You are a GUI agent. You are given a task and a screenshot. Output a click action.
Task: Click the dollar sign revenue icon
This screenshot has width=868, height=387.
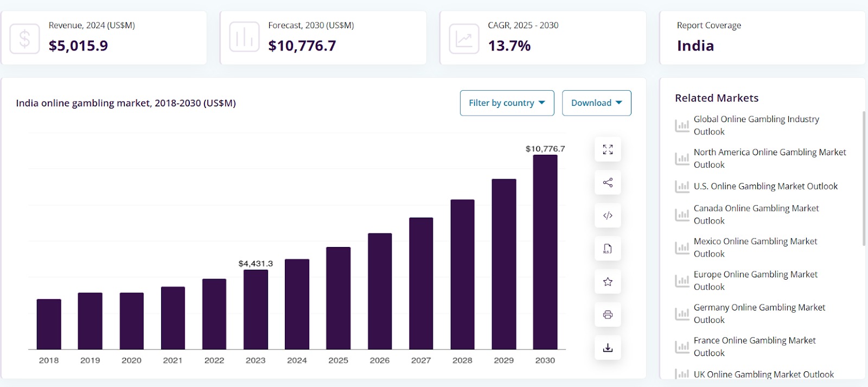(24, 39)
